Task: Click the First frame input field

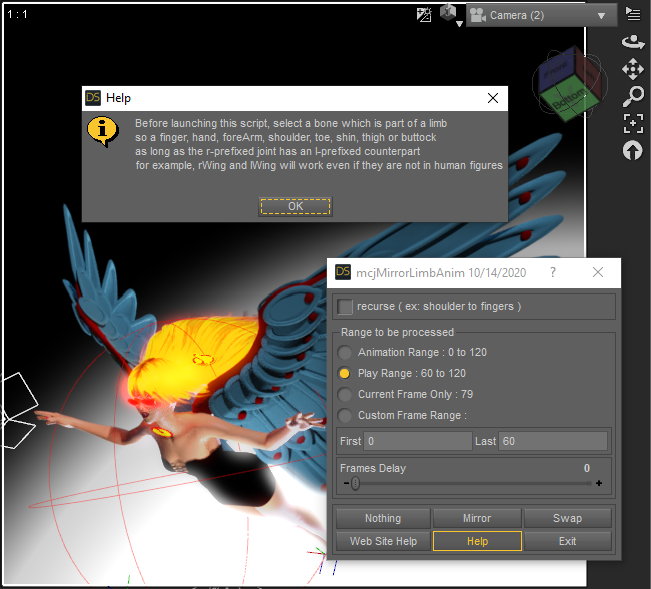Action: click(x=418, y=441)
